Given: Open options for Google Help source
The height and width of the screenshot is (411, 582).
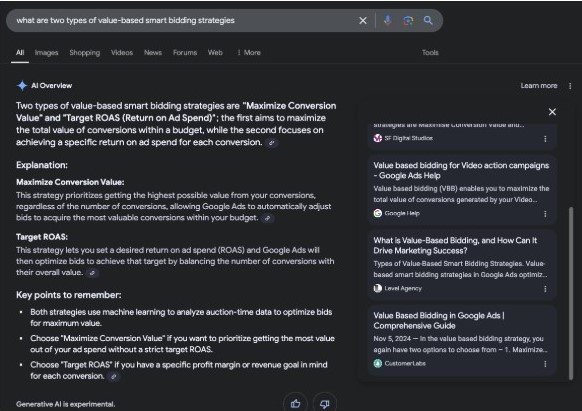Looking at the screenshot, I should [545, 214].
